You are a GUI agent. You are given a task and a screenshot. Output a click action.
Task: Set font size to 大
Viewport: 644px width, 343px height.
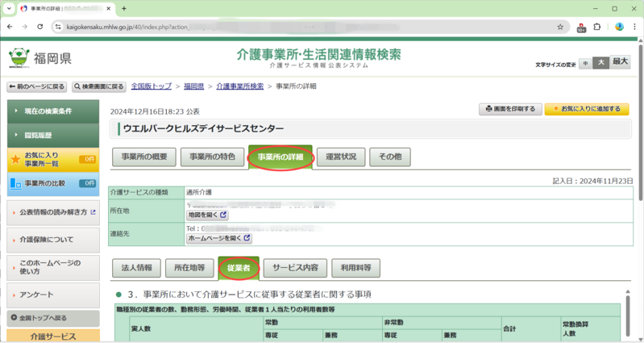(600, 62)
